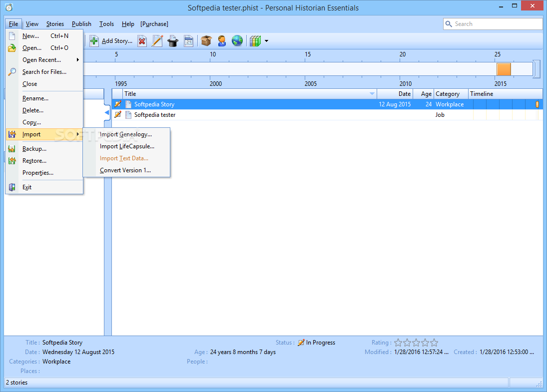
Task: Set rating with the first star
Action: tap(398, 343)
